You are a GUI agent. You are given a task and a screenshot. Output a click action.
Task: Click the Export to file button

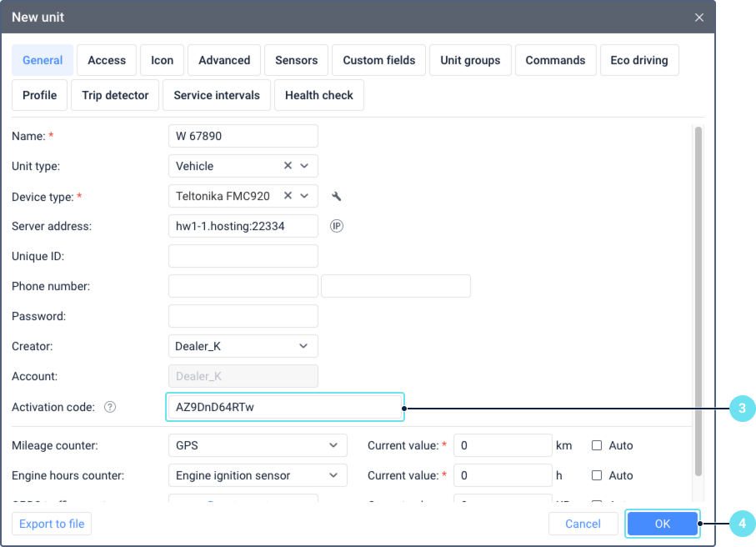(52, 524)
